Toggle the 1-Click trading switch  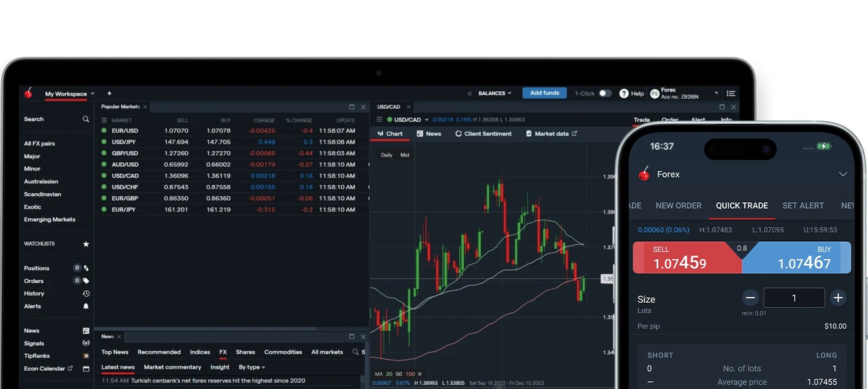point(605,93)
